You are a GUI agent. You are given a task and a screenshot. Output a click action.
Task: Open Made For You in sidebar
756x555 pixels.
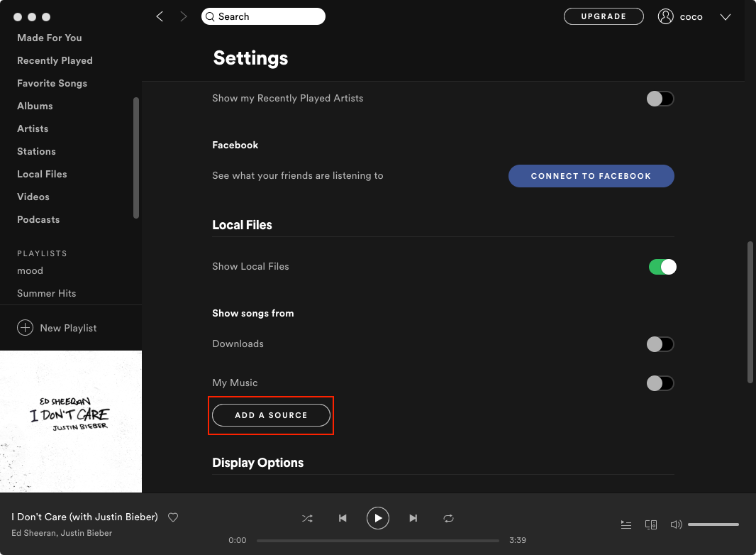click(49, 38)
